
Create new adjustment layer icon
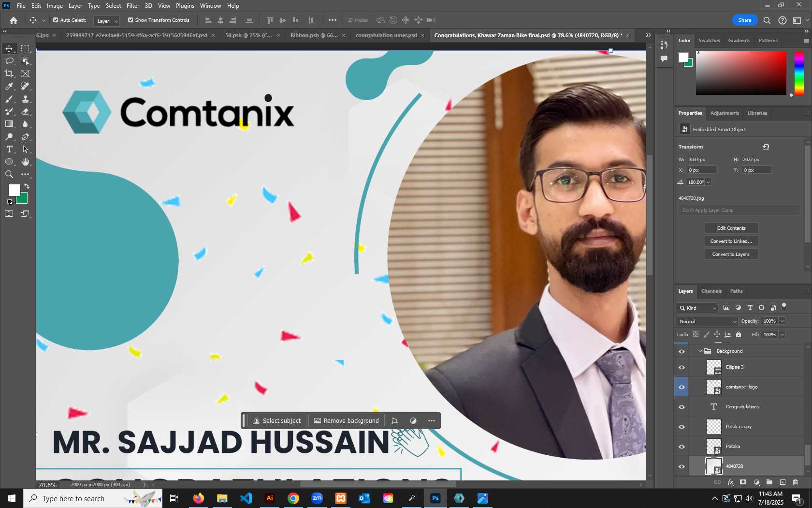click(756, 482)
